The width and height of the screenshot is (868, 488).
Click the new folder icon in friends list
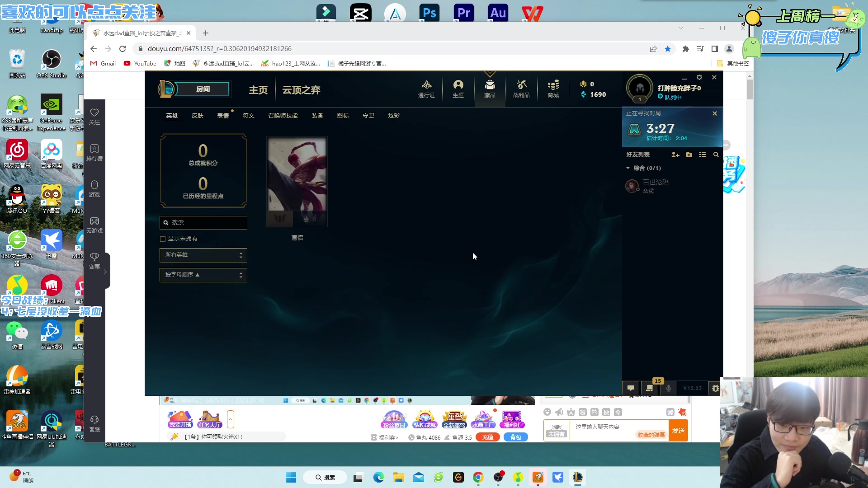pos(689,155)
